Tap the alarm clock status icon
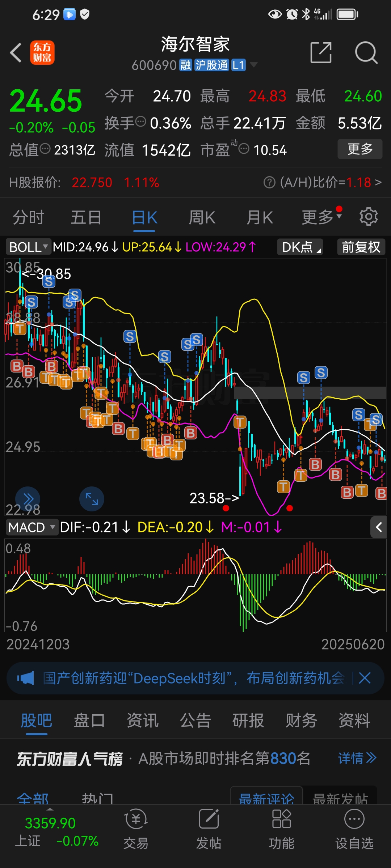Image resolution: width=391 pixels, height=868 pixels. click(x=292, y=14)
